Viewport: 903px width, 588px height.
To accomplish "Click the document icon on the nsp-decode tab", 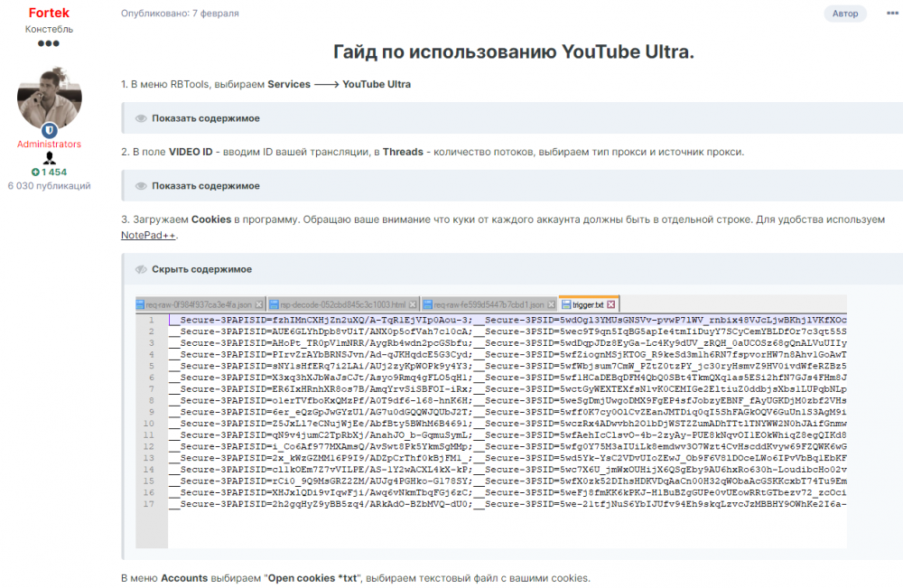I will pos(273,303).
